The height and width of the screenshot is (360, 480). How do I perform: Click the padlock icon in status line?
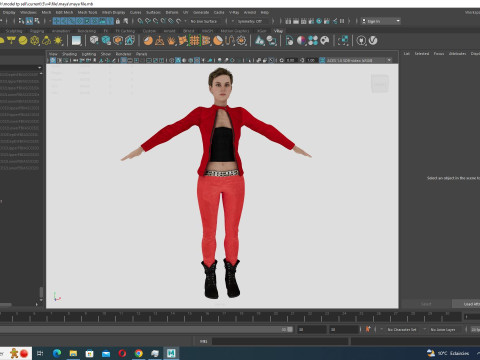pos(118,21)
